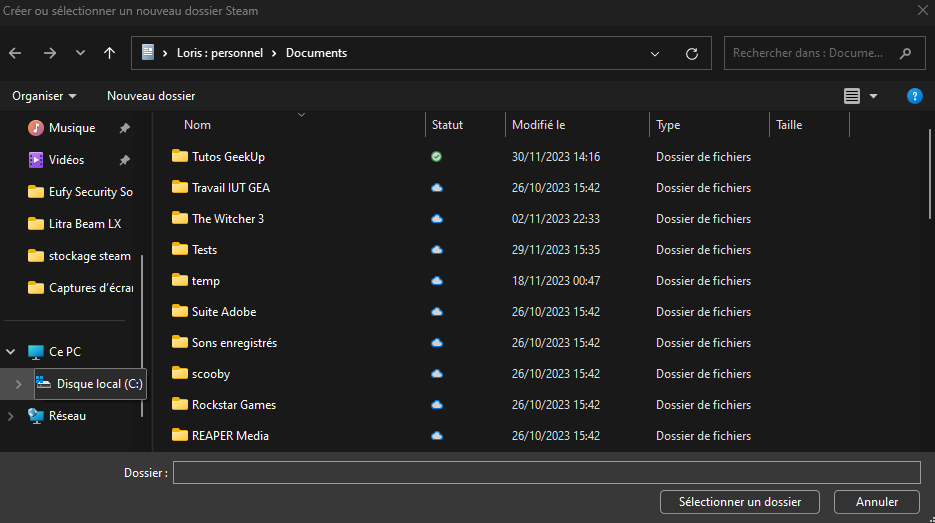
Task: Click the folder icon of Suite Adobe
Action: point(179,311)
